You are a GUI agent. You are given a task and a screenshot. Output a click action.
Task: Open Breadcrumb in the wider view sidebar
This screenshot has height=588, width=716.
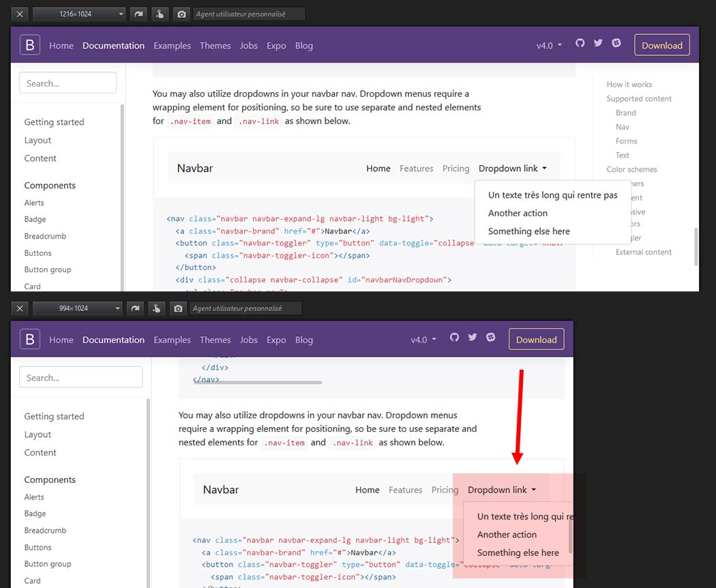[45, 236]
